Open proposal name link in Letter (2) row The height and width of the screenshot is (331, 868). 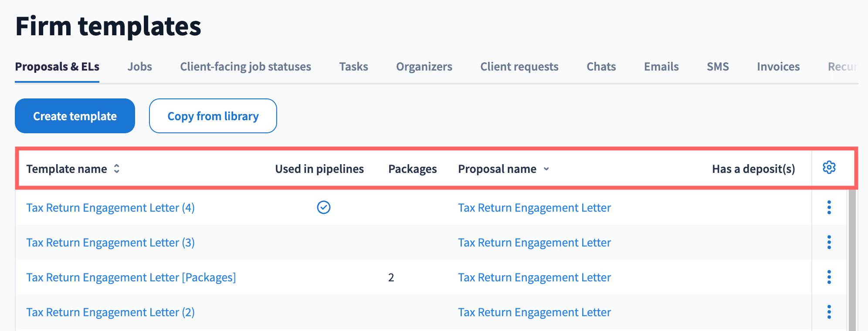pyautogui.click(x=534, y=312)
